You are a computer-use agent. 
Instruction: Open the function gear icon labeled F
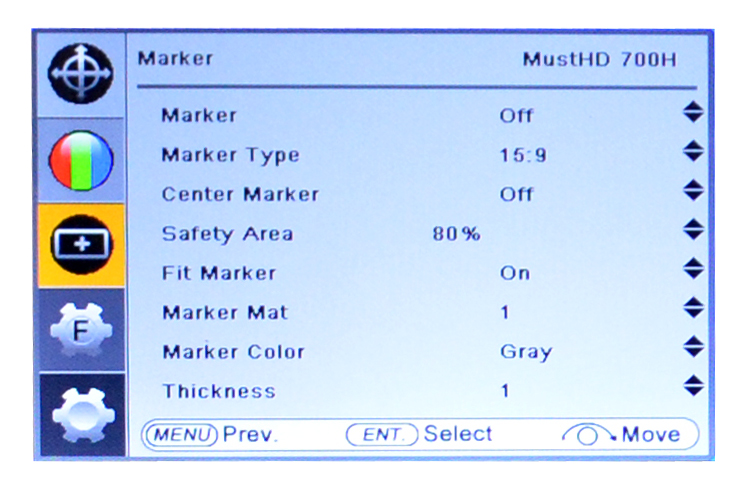80,328
